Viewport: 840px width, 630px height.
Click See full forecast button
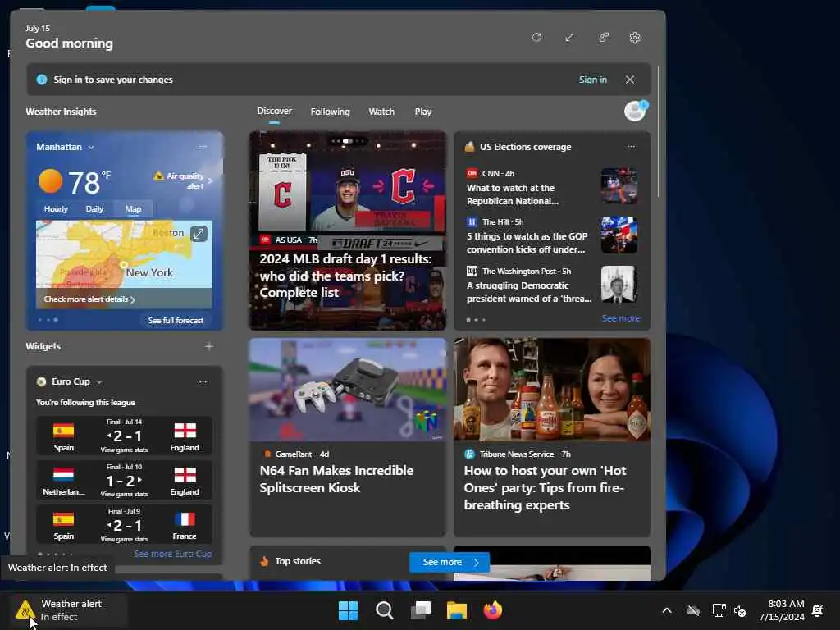pos(176,320)
